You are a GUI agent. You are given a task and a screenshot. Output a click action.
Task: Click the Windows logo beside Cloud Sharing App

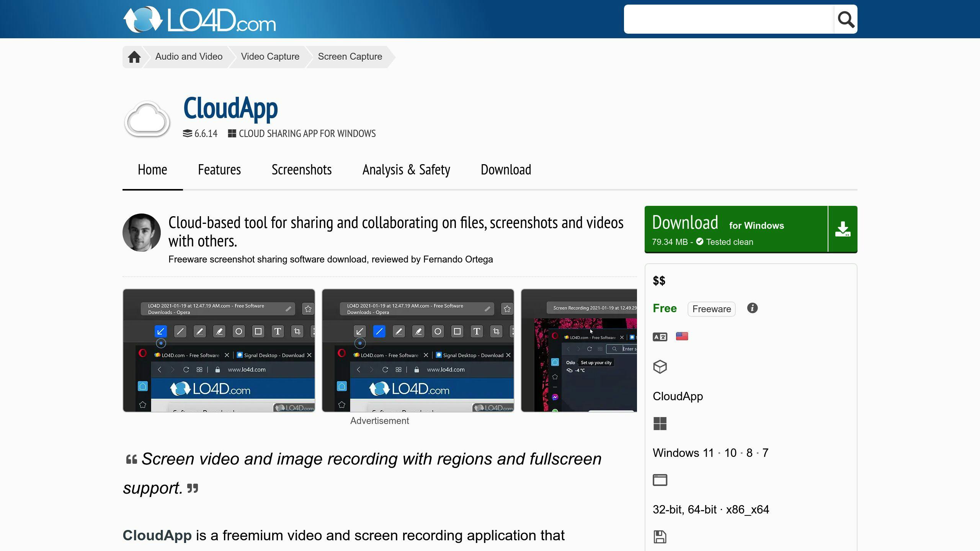click(232, 133)
